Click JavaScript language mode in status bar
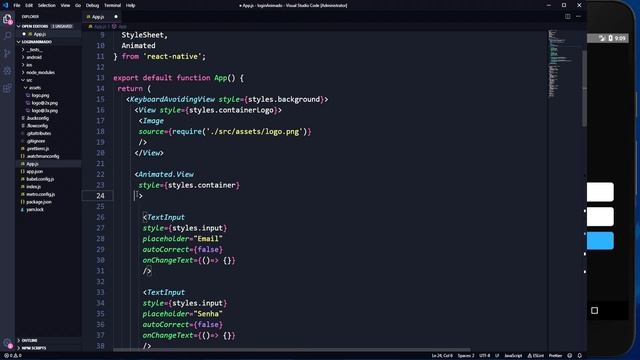Image resolution: width=640 pixels, height=360 pixels. [513, 356]
